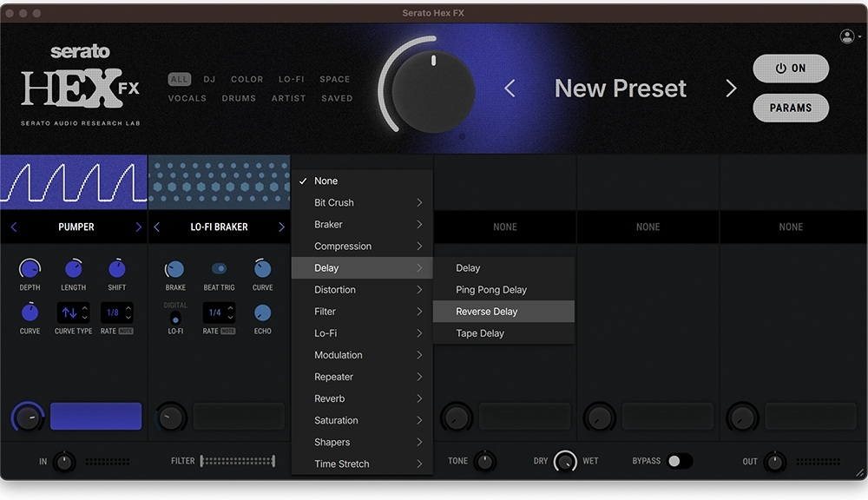Click the Pumper CURVE knob
The height and width of the screenshot is (500, 868).
click(30, 312)
